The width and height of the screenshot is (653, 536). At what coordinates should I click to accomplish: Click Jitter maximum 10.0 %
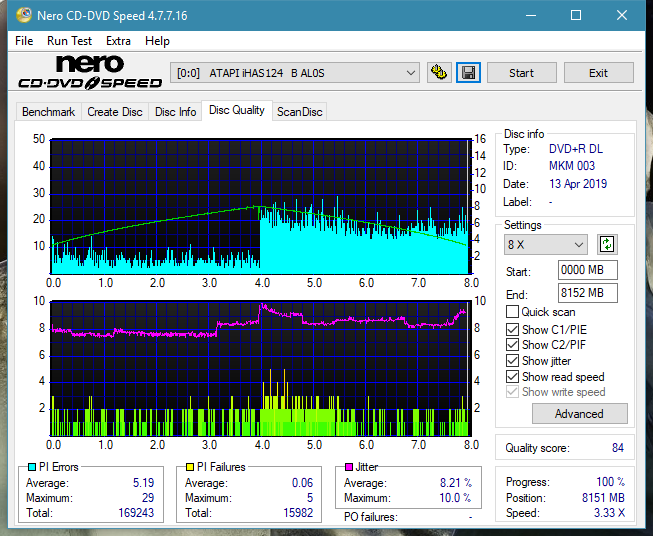click(x=455, y=498)
